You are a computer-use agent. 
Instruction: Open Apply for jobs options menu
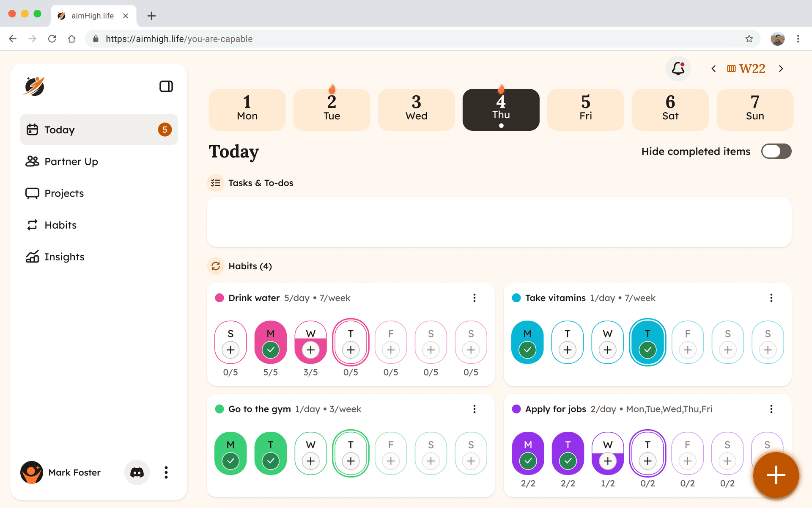tap(771, 409)
